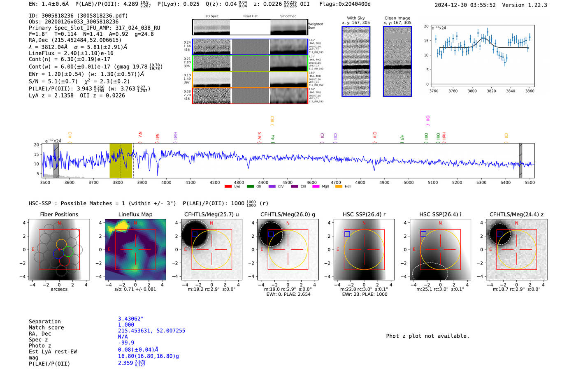
Task: Click the yellow highlighted band near 3800Å
Action: (x=121, y=160)
